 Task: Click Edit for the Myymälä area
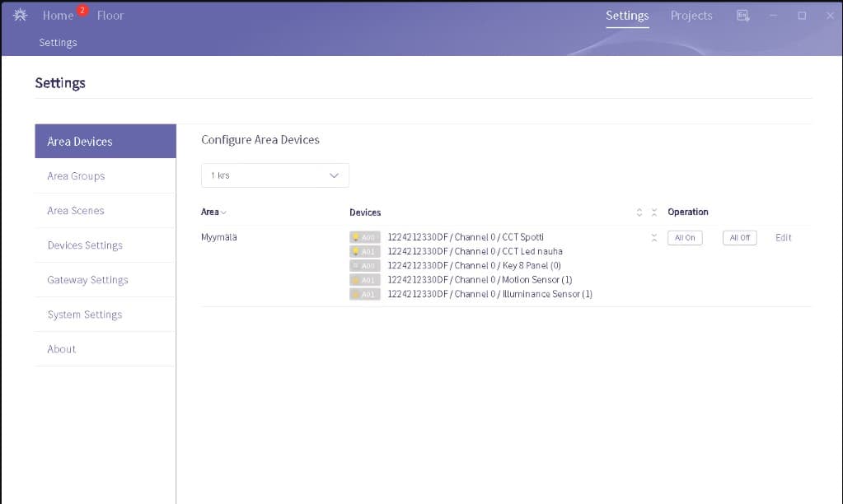tap(783, 238)
